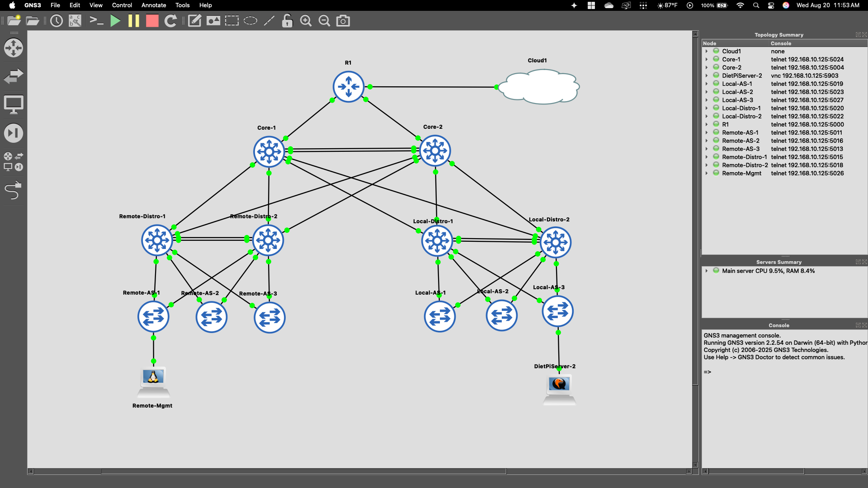
Task: Select the Draw line tool
Action: [x=269, y=21]
